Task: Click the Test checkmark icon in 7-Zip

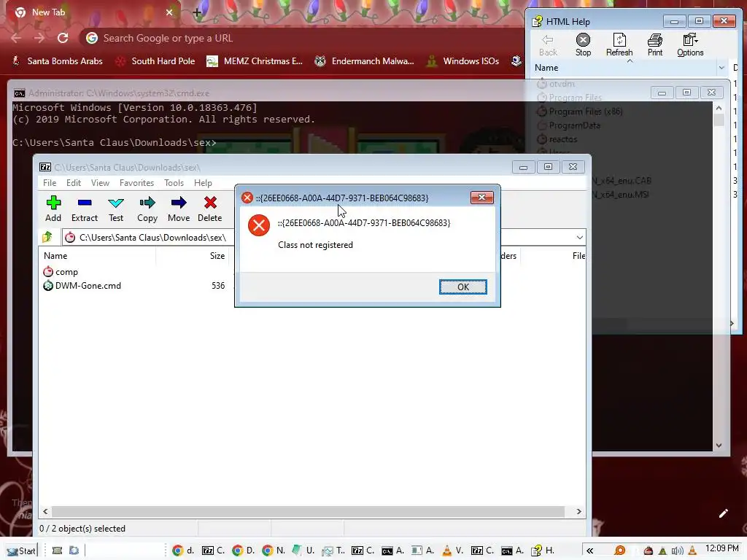Action: (116, 203)
